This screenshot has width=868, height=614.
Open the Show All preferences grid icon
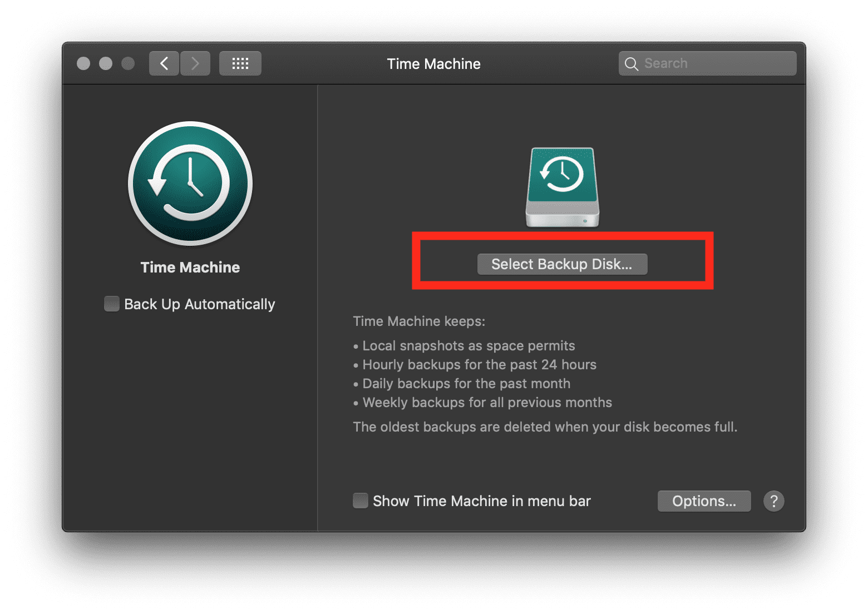coord(240,63)
